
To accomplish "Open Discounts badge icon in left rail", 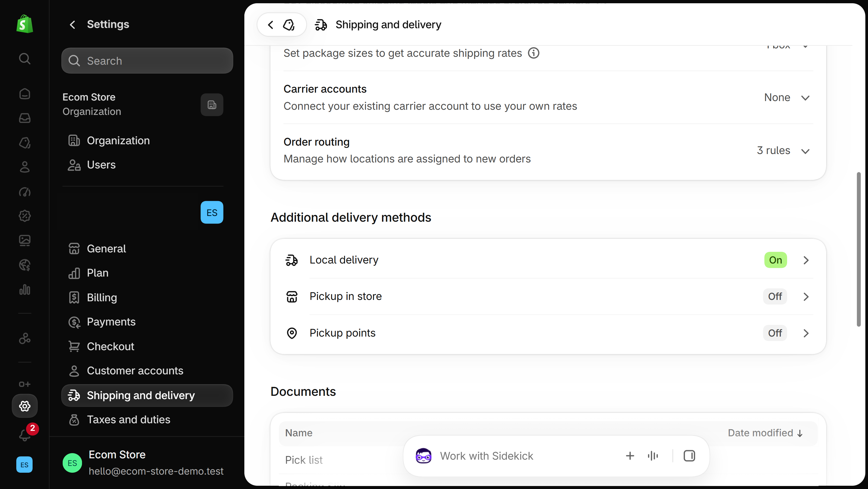I will click(25, 216).
